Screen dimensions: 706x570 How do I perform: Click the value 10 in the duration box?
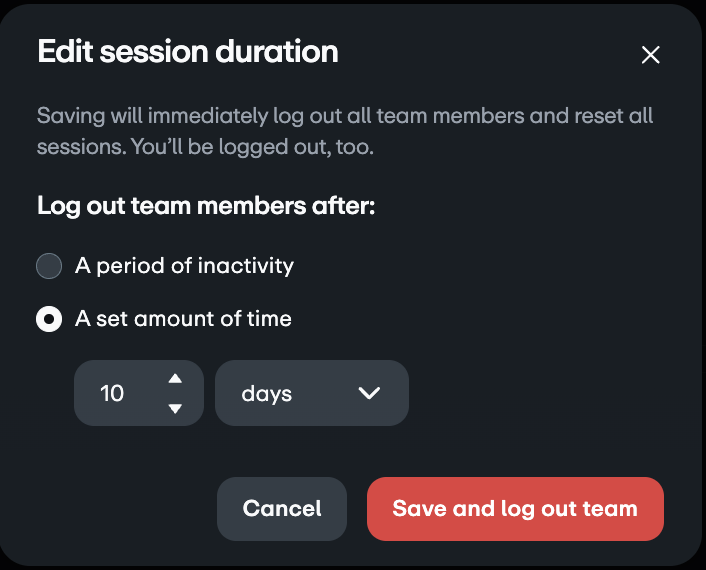[x=112, y=394]
